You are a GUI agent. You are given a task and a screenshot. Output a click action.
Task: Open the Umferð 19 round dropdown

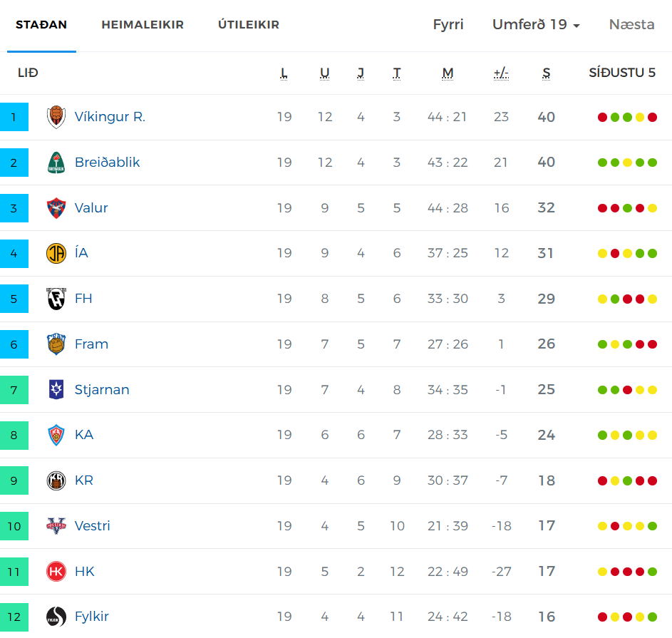point(536,25)
